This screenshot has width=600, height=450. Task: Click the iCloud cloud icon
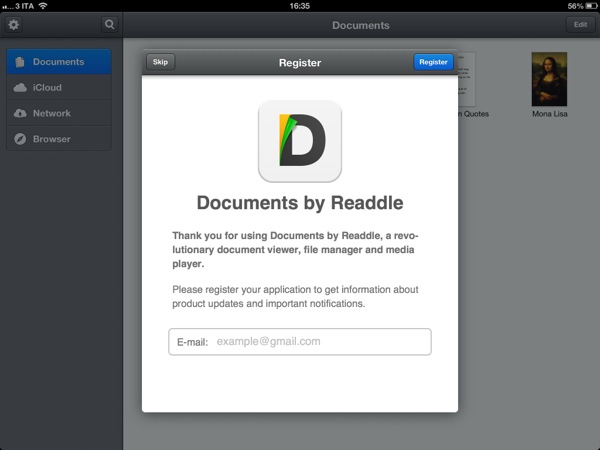(x=20, y=88)
